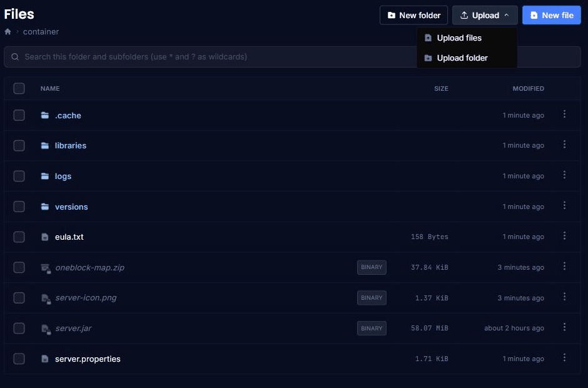Open the three-dot menu for oneblock-map.zip
This screenshot has height=388, width=588.
coord(564,267)
